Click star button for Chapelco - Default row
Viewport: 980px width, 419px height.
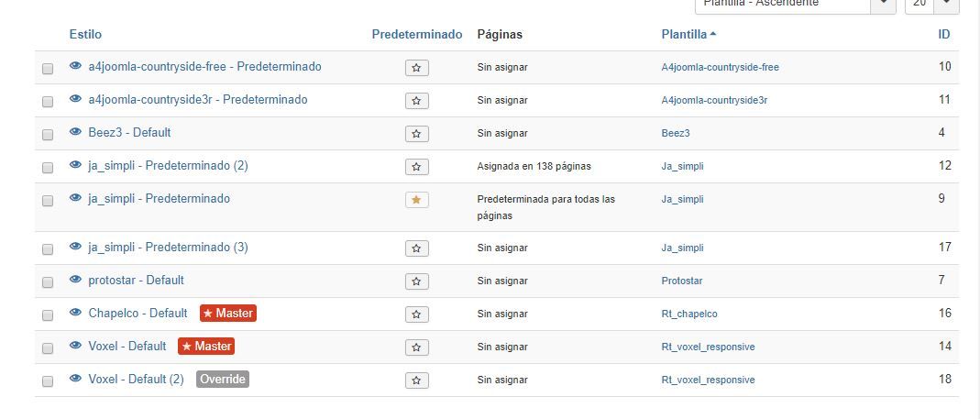417,314
